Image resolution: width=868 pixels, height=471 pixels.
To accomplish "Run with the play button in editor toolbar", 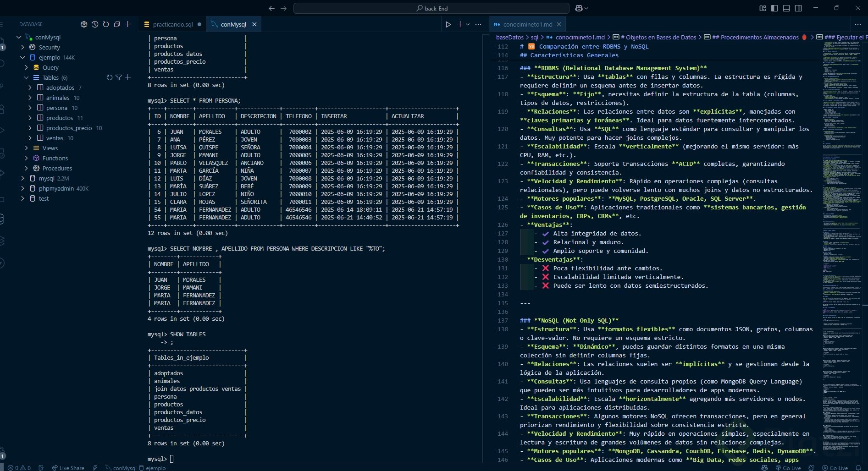I will coord(448,24).
